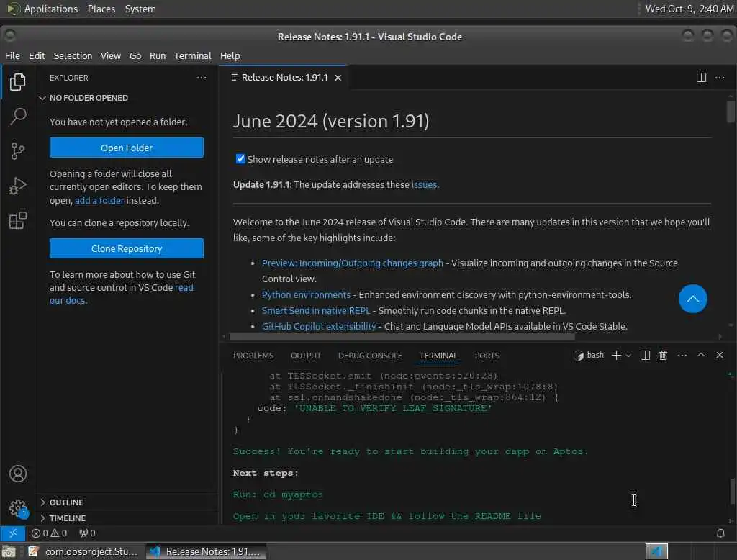The height and width of the screenshot is (560, 737).
Task: Open the Run and Debug view
Action: (x=17, y=186)
